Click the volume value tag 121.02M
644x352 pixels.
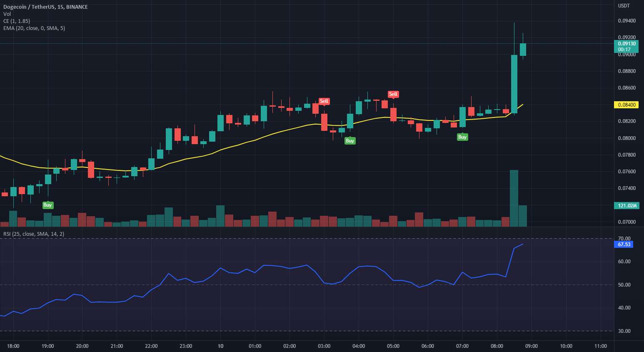click(x=627, y=205)
